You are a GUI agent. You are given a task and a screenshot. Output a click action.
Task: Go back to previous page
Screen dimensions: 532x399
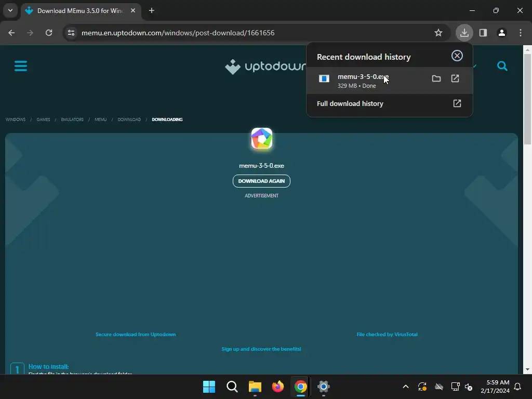(x=11, y=33)
